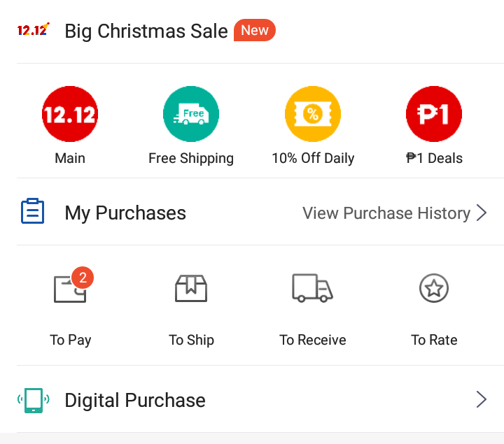Click the Big Christmas Sale title
The width and height of the screenshot is (504, 444).
click(146, 31)
